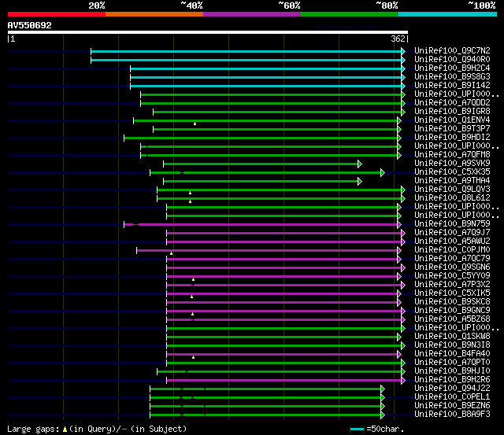504x435 pixels.
Task: Click the cyan arrowhead of UniRef100_B9I142 hit
Action: tap(403, 86)
